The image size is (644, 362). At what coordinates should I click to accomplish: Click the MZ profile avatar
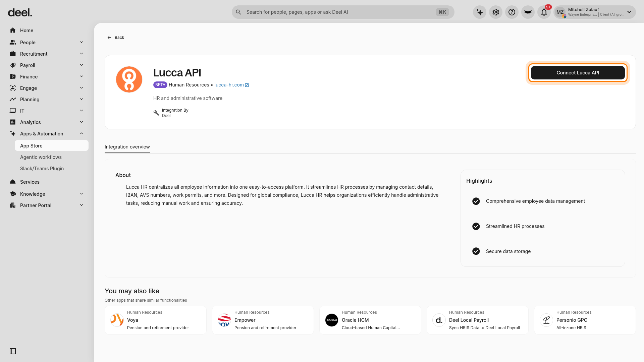coord(560,12)
